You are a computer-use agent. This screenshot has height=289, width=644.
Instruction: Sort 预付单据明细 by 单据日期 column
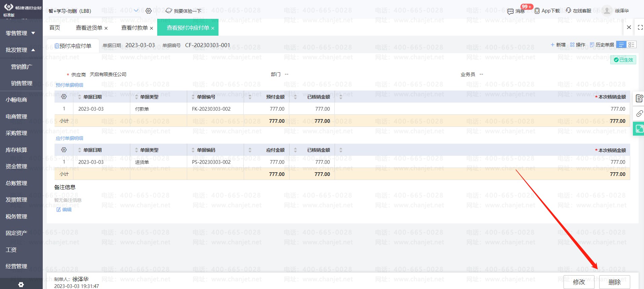[x=79, y=97]
